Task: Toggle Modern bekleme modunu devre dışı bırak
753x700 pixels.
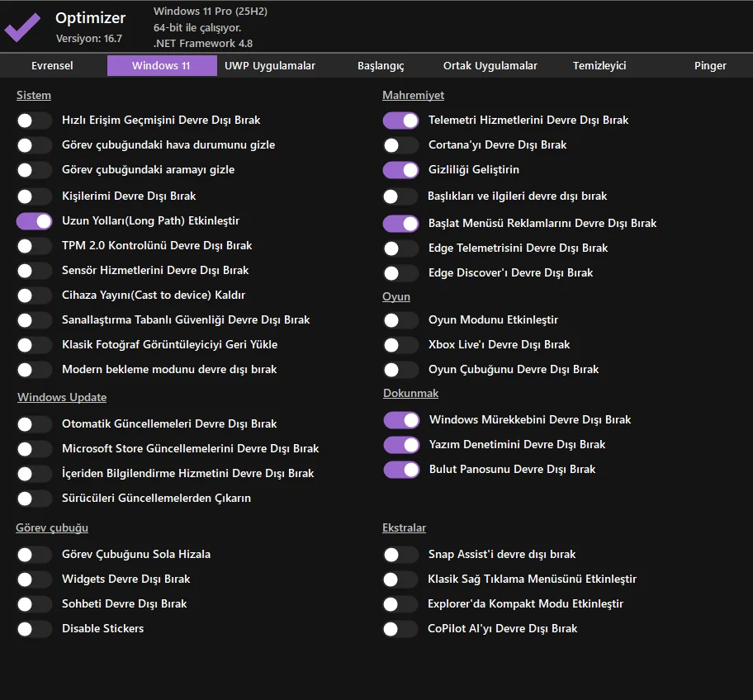Action: pyautogui.click(x=34, y=370)
